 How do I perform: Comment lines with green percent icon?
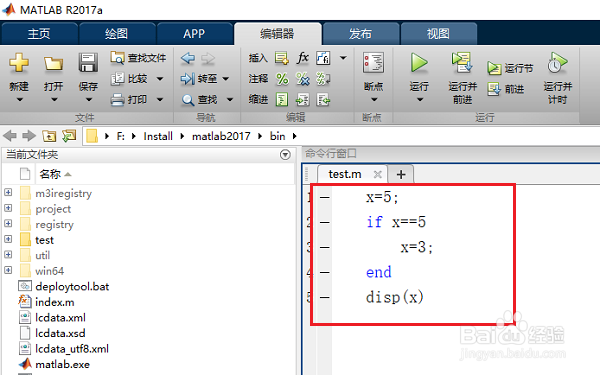pyautogui.click(x=282, y=79)
